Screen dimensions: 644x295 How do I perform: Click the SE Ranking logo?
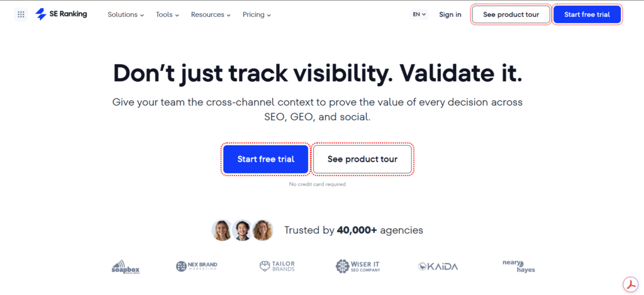point(61,14)
